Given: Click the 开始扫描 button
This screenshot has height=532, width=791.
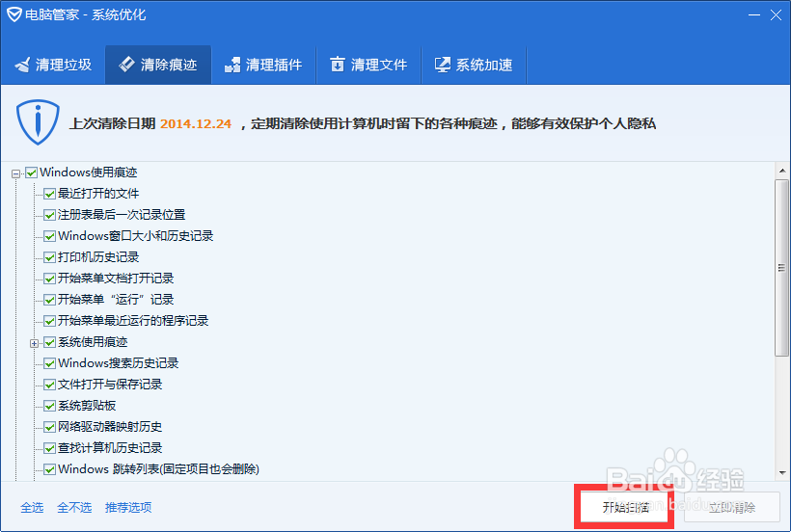Looking at the screenshot, I should pos(624,507).
